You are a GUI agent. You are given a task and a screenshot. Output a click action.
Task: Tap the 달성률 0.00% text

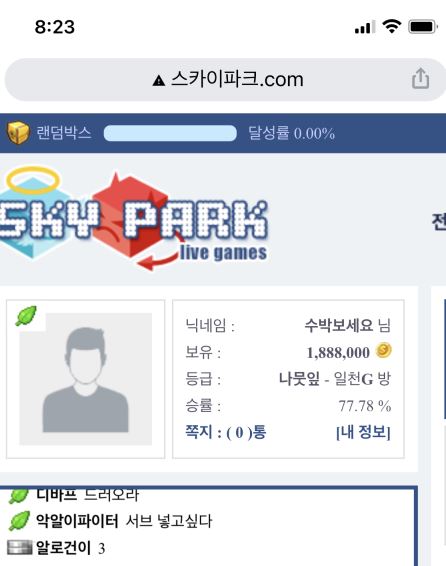click(x=292, y=133)
